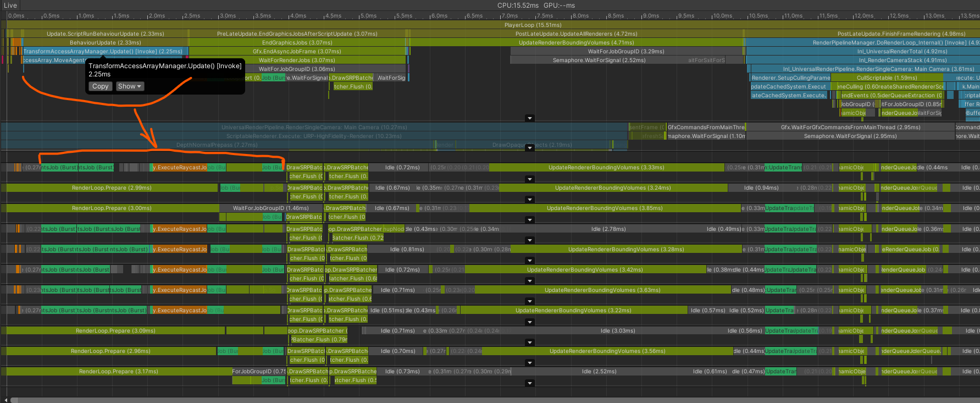This screenshot has width=980, height=403.
Task: Click the left scroll arrow on the bottom scrollbar
Action: (6, 400)
